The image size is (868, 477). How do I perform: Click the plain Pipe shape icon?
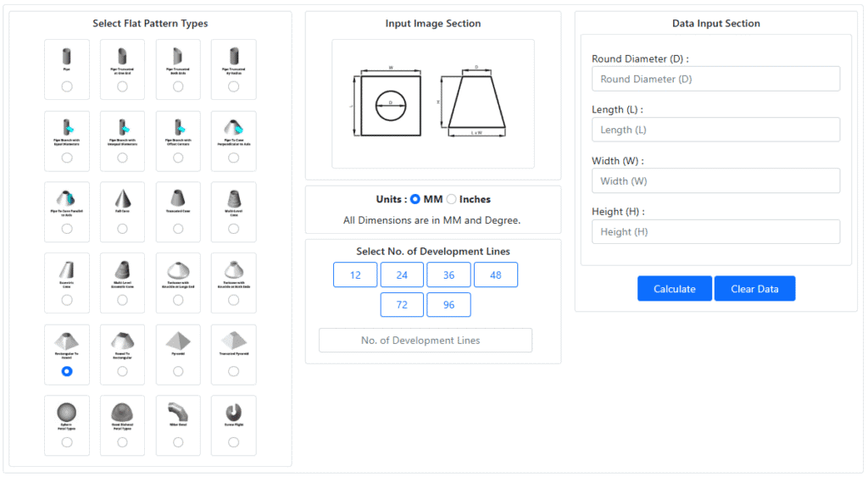click(x=66, y=56)
